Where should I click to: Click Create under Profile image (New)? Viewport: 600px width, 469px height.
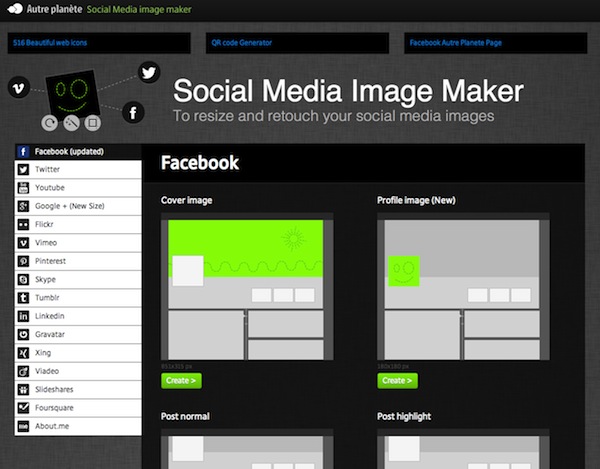coord(398,381)
